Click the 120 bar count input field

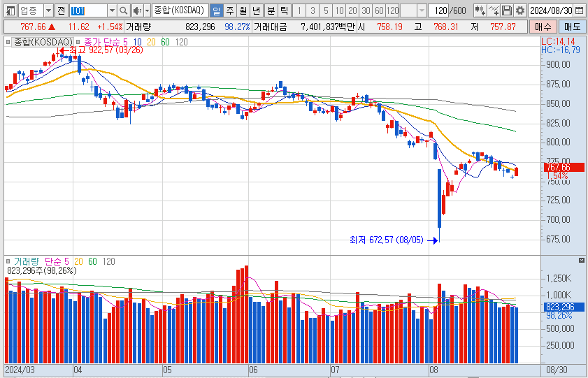pos(438,10)
